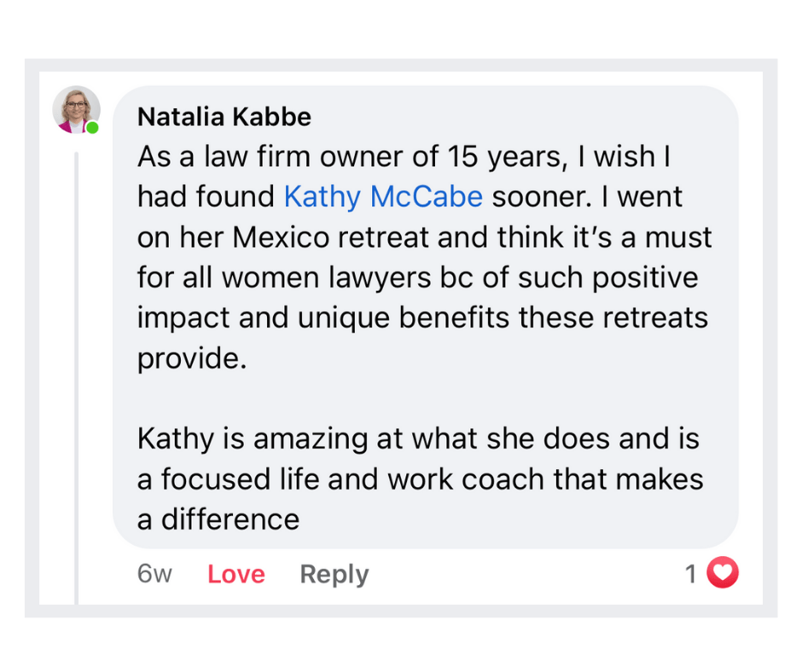Open the Natalia Kabbe commenter name
This screenshot has width=802, height=672.
[x=224, y=117]
